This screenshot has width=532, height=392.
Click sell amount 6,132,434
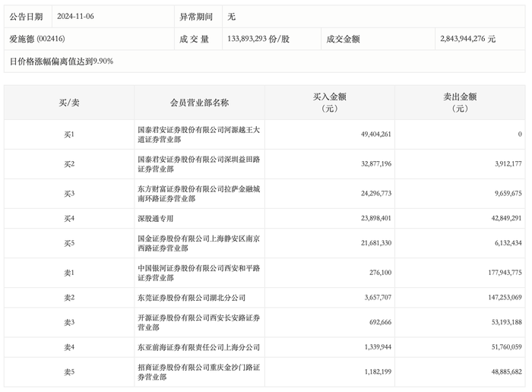click(508, 243)
